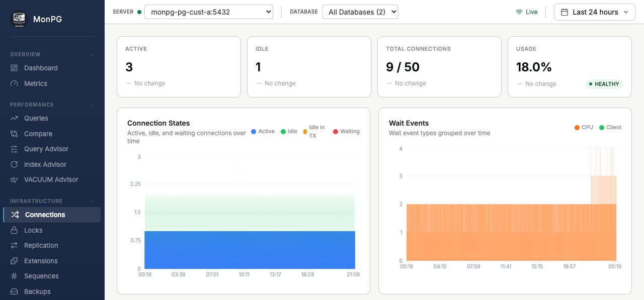Screen dimensions: 644x300
Task: Click the blue Active area in chart
Action: pyautogui.click(x=250, y=250)
